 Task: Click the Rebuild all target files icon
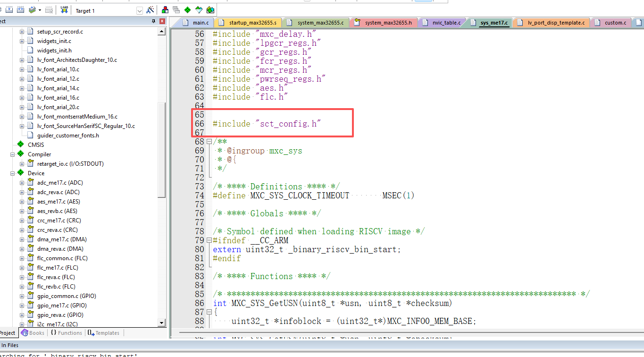pos(20,10)
